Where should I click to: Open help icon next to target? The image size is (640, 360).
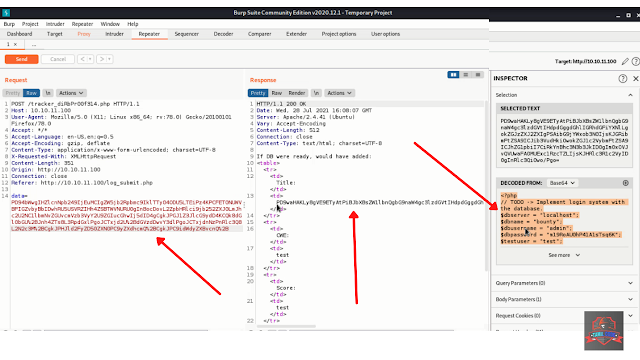coord(636,62)
